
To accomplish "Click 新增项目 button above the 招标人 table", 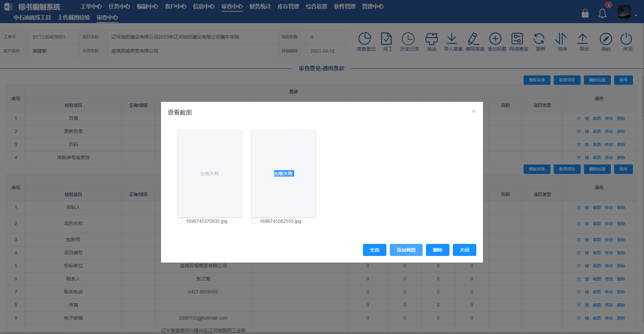I will tap(567, 169).
